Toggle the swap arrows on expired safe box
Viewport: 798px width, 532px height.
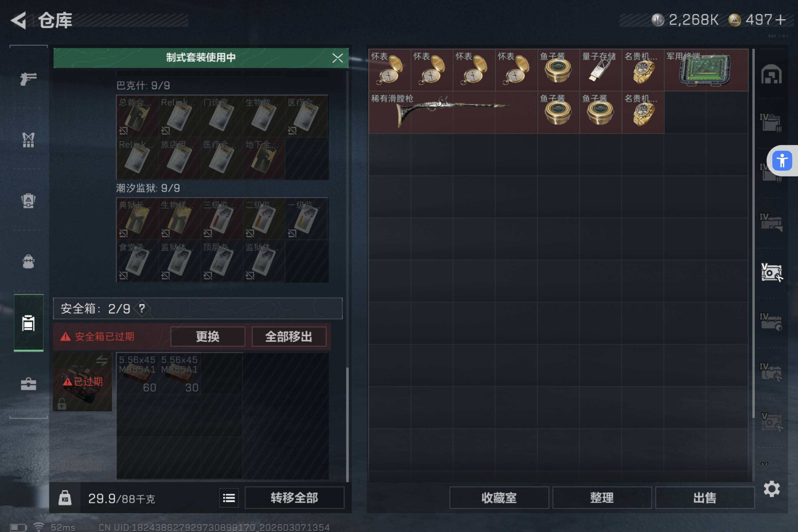coord(102,360)
